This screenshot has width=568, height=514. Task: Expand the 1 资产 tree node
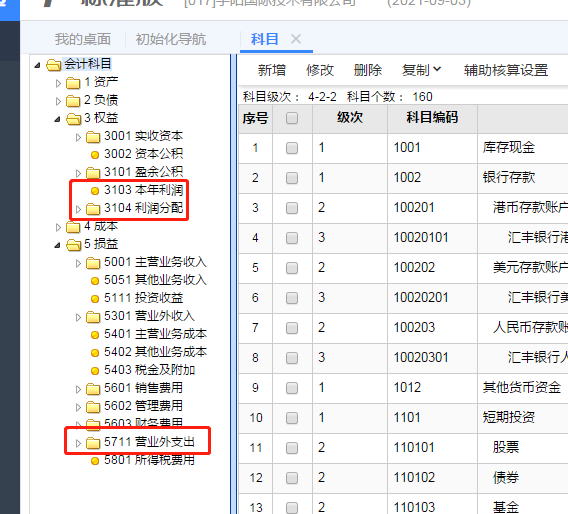coord(58,83)
